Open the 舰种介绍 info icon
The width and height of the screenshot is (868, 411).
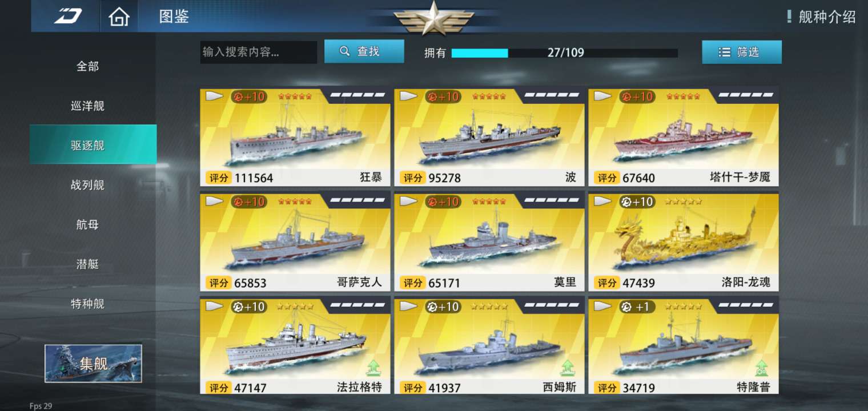coord(789,17)
